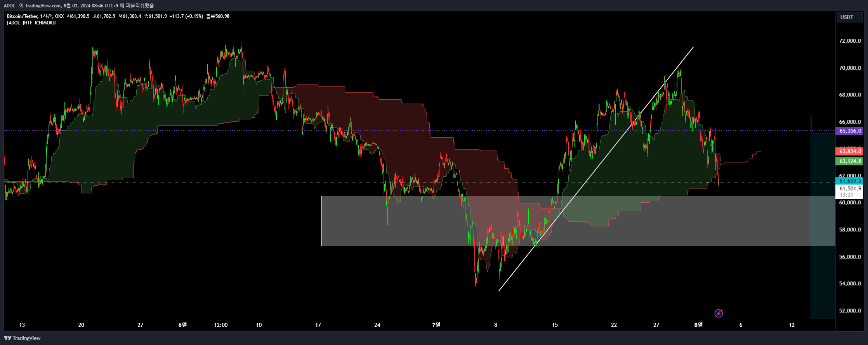This screenshot has height=345, width=868.
Task: Click the purple lightning bolt icon
Action: coord(719,313)
